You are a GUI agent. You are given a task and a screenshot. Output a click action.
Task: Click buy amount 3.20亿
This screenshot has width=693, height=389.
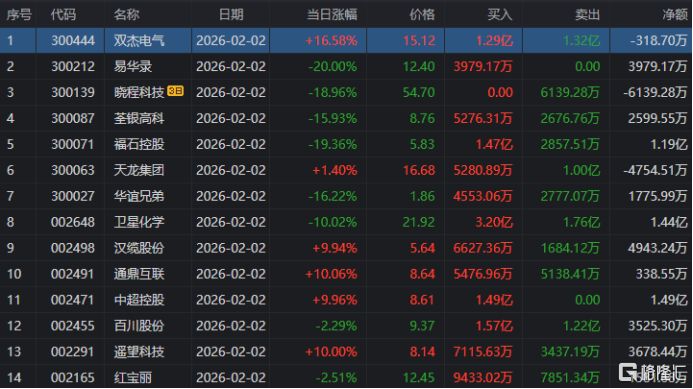[494, 222]
